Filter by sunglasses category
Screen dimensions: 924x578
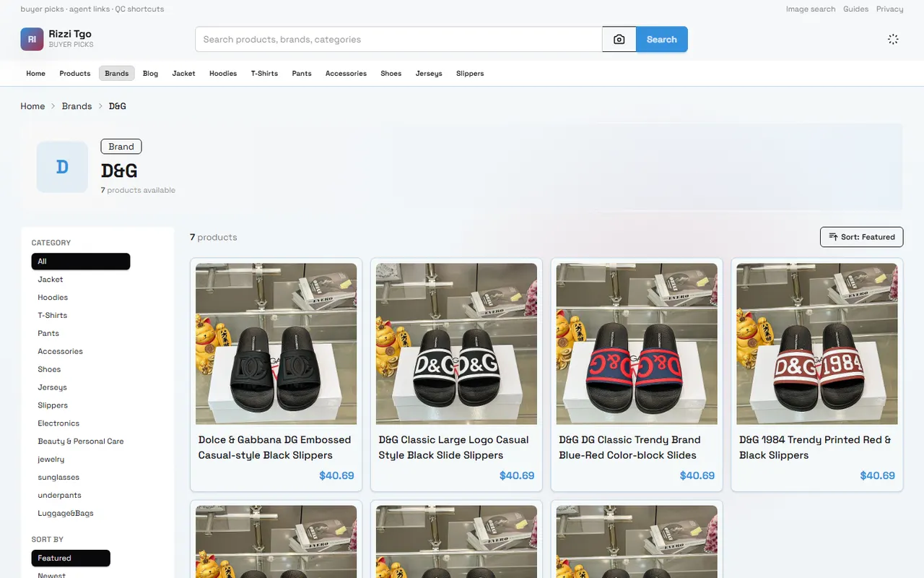58,478
